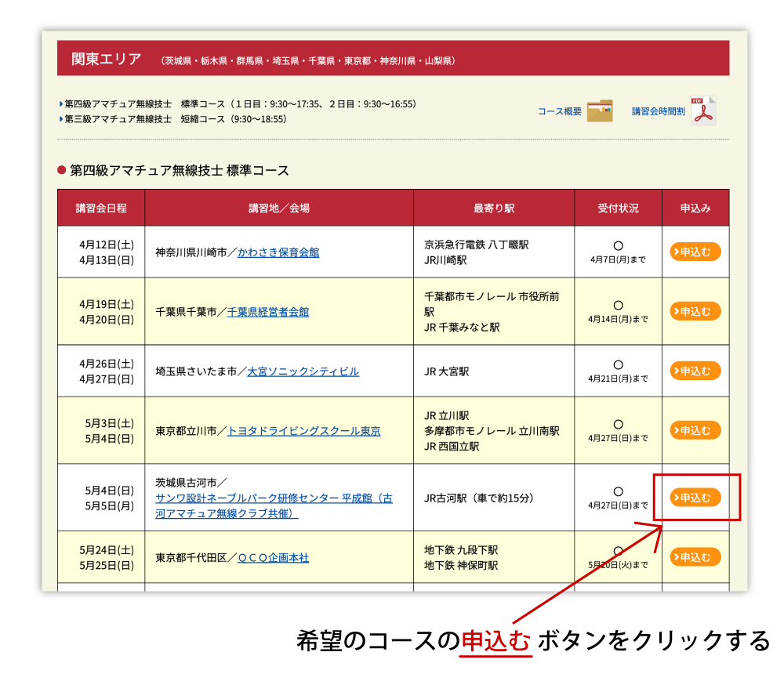Click the course overview folder icon

click(599, 111)
